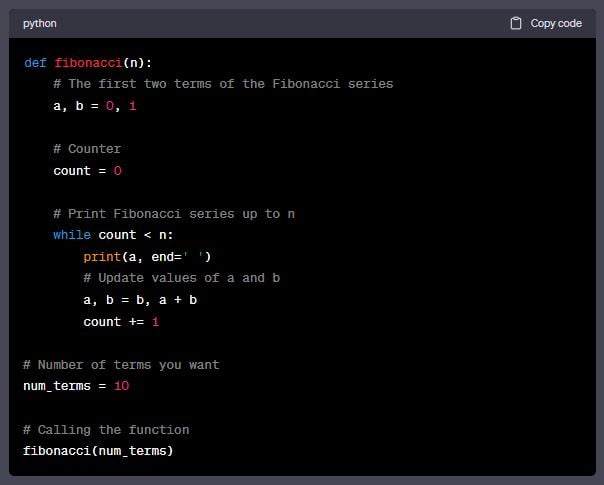The height and width of the screenshot is (485, 604).
Task: Click the comment "# The first two terms of the Fibonacci series"
Action: click(x=223, y=84)
